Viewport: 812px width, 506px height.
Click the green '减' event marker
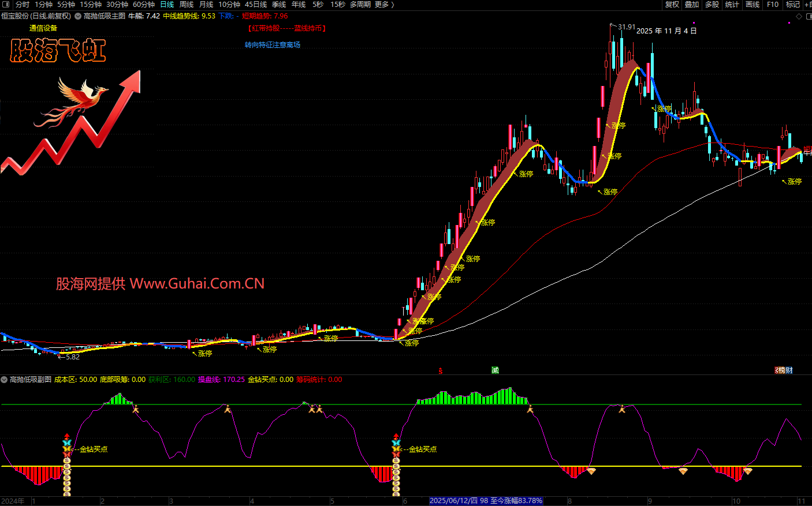tap(495, 370)
